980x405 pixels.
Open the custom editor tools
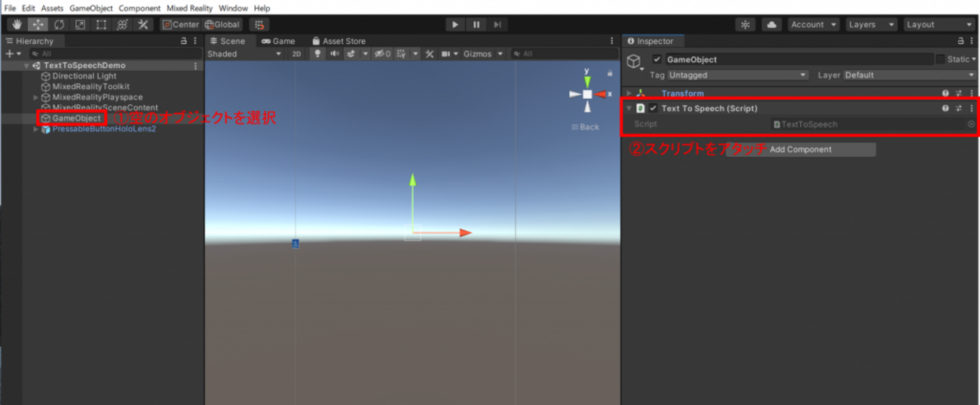143,25
